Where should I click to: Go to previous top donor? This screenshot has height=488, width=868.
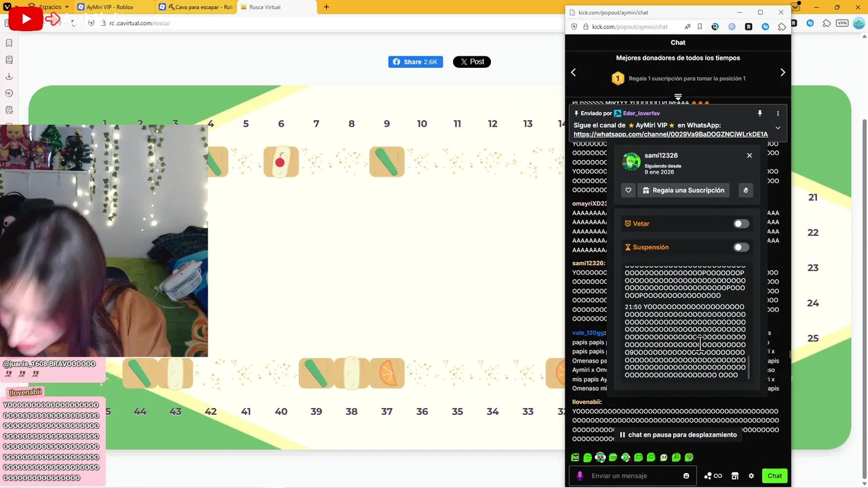click(574, 73)
